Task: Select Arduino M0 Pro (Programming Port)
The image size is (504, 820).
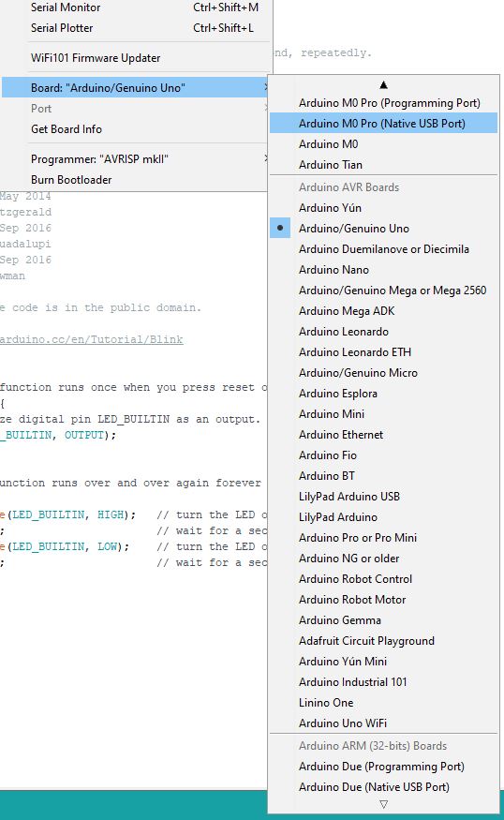Action: click(383, 102)
